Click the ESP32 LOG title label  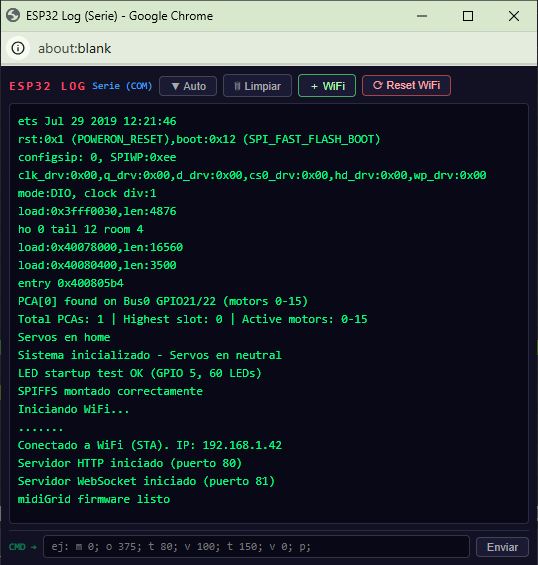coord(47,86)
